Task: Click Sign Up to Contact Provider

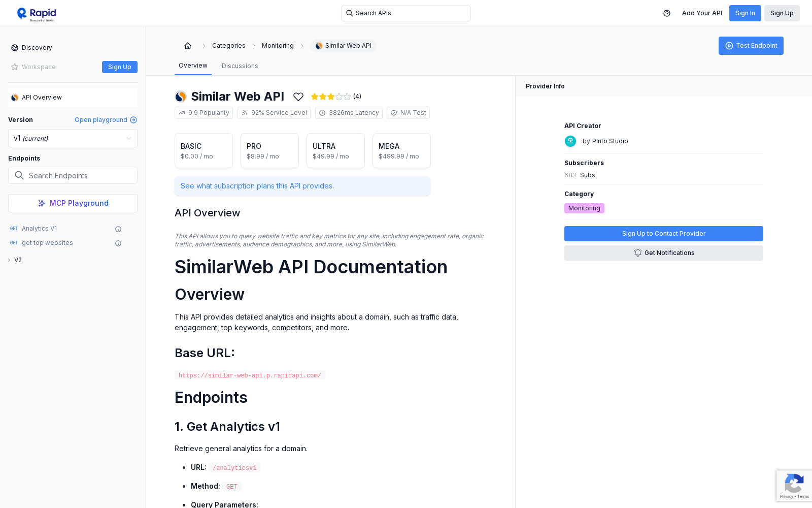Action: tap(664, 234)
